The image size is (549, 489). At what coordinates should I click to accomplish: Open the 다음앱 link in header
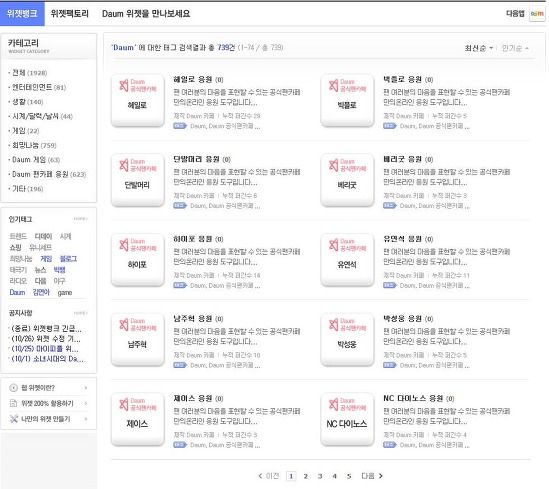click(515, 14)
